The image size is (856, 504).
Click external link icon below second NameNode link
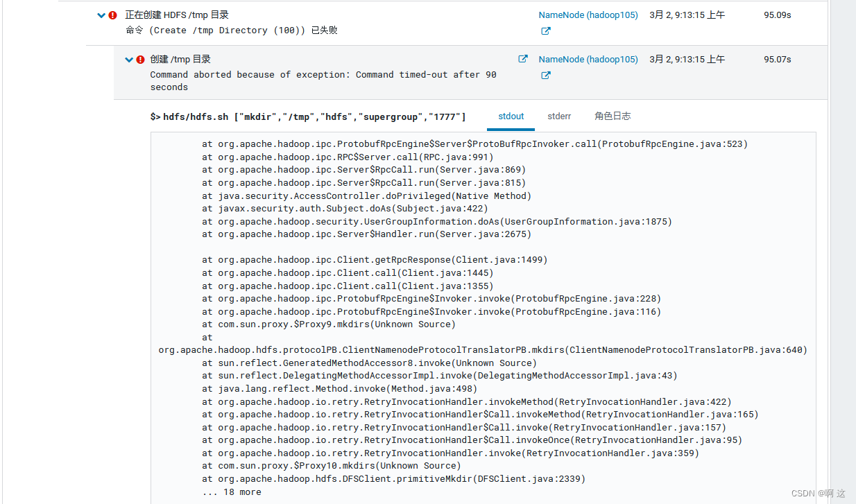tap(545, 76)
